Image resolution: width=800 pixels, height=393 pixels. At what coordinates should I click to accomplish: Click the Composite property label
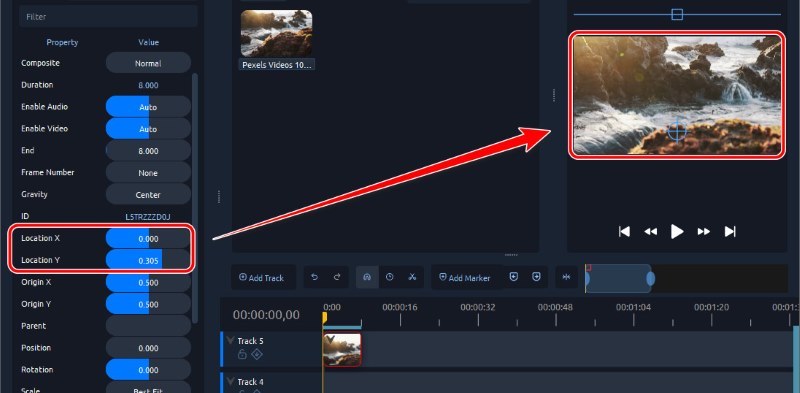[40, 63]
